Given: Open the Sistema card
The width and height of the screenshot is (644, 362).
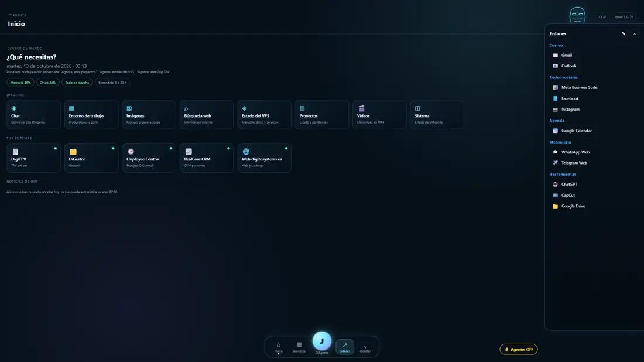Looking at the screenshot, I should coord(437,115).
